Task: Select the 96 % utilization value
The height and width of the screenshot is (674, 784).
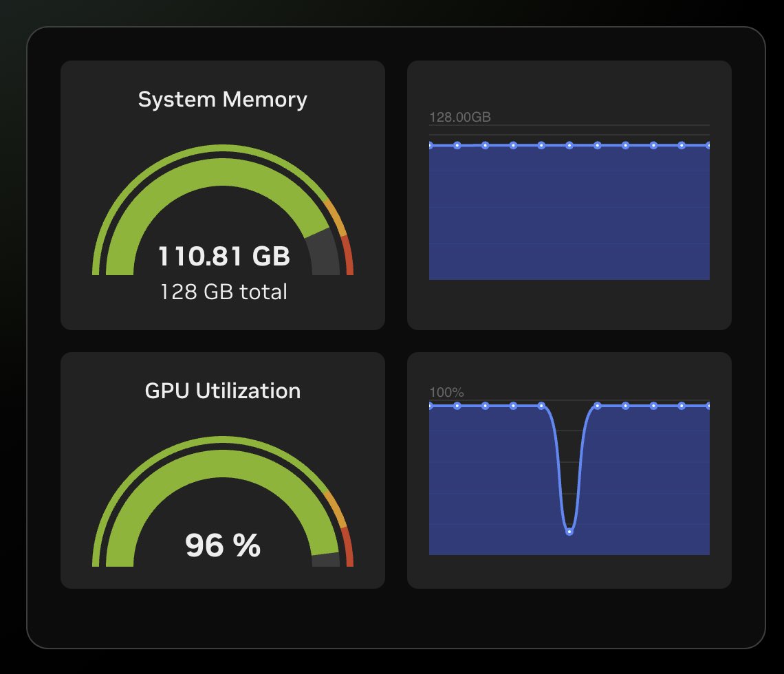Action: (x=223, y=545)
